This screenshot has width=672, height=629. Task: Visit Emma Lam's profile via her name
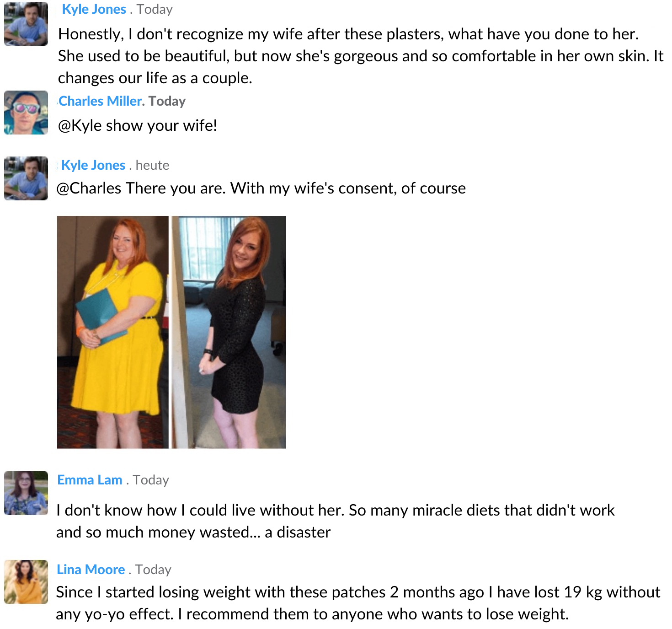[x=90, y=480]
